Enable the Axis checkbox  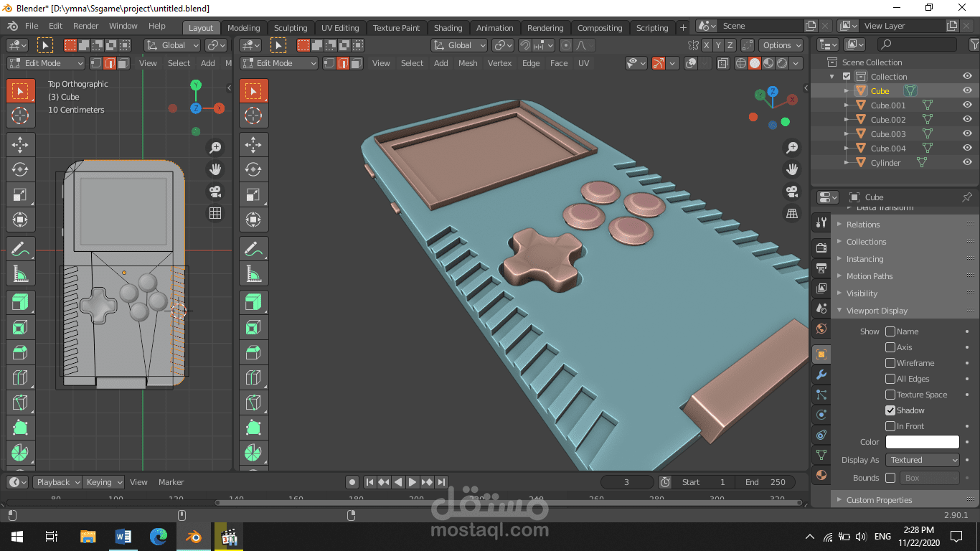tap(890, 347)
